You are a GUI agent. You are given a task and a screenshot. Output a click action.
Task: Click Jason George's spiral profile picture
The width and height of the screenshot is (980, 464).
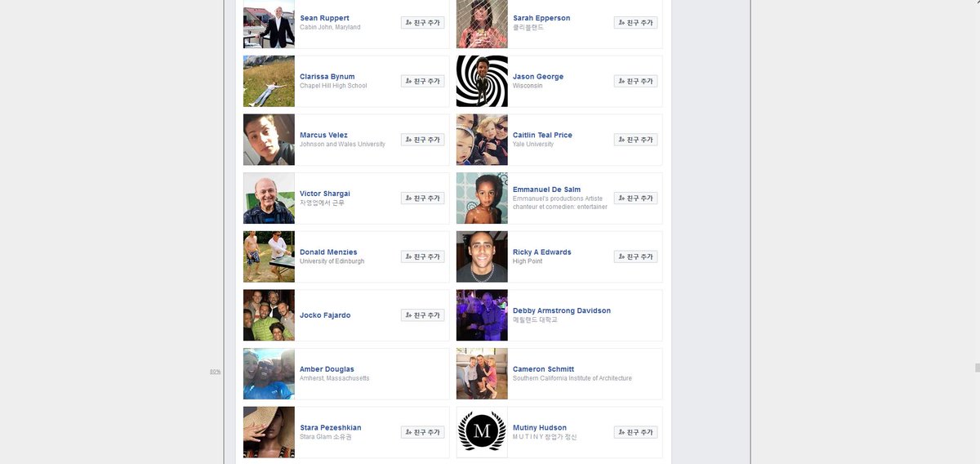(x=482, y=81)
